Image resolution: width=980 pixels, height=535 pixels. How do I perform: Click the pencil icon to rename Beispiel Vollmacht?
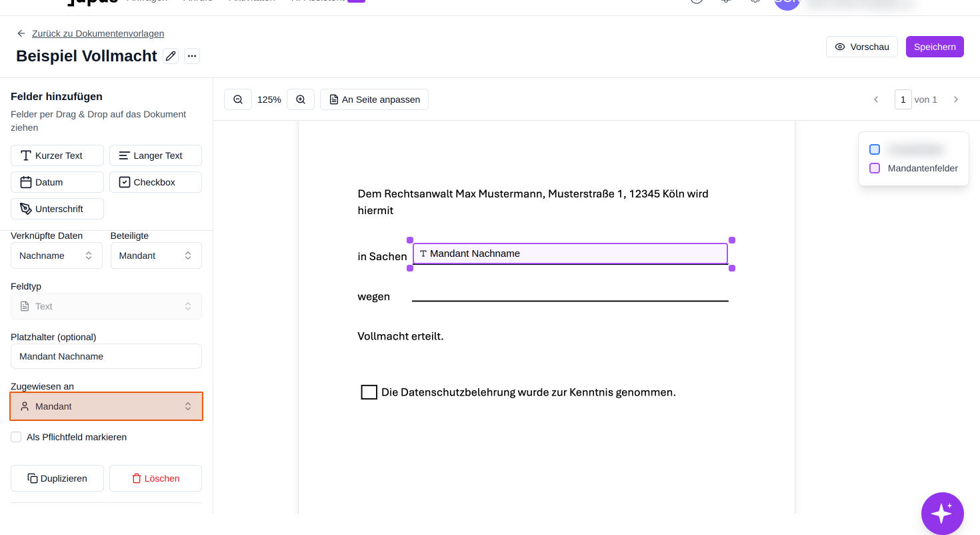click(x=171, y=56)
